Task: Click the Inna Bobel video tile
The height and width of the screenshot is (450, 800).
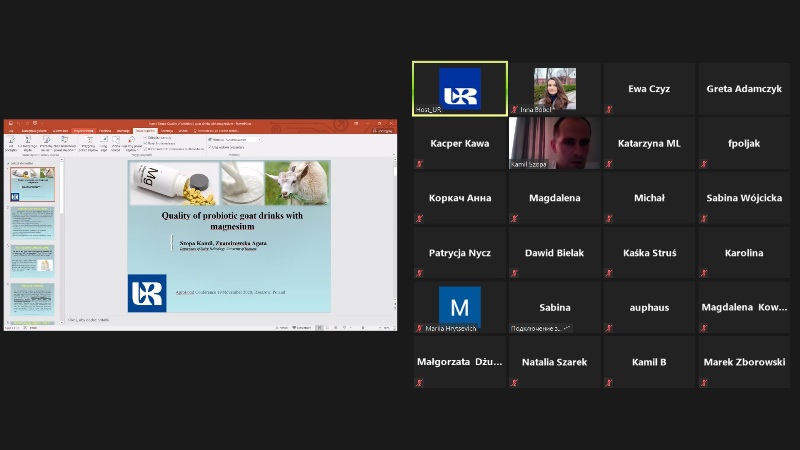Action: tap(555, 89)
